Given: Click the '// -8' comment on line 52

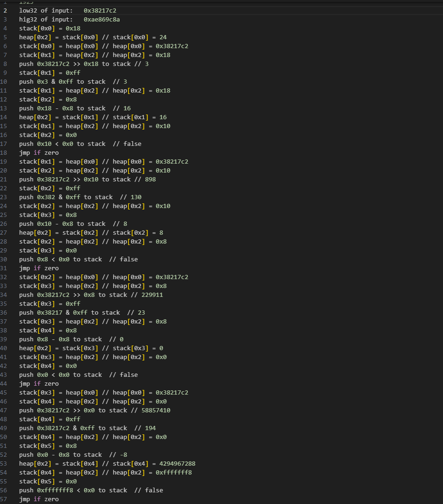Looking at the screenshot, I should pos(118,455).
